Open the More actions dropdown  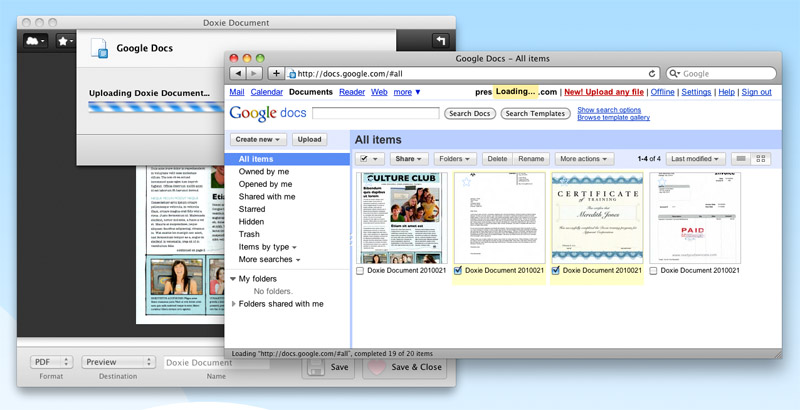584,159
